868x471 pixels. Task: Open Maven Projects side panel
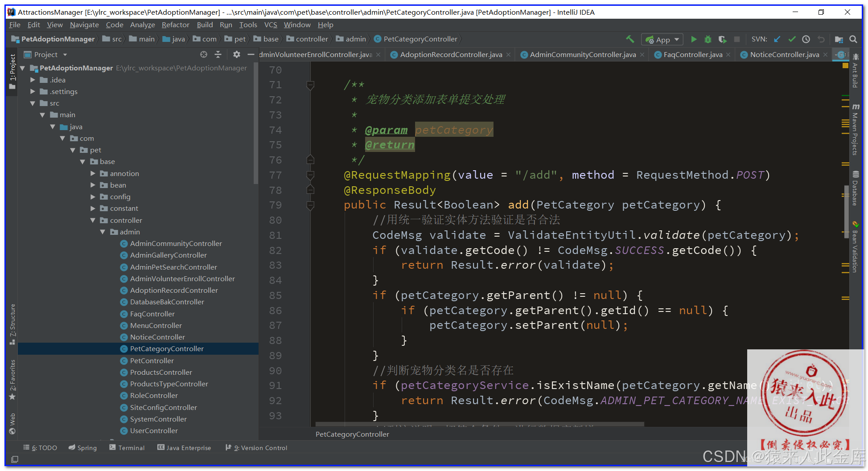pyautogui.click(x=855, y=130)
